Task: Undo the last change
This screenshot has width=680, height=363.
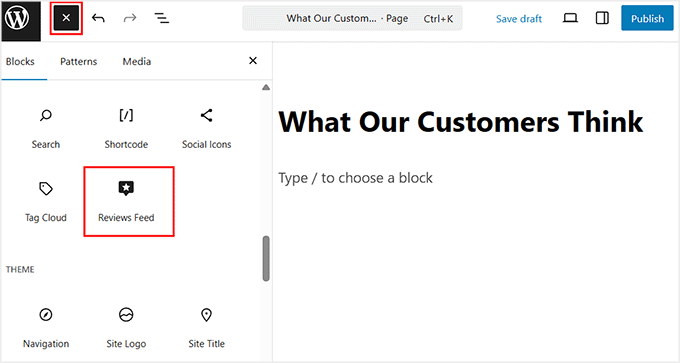Action: 98,18
